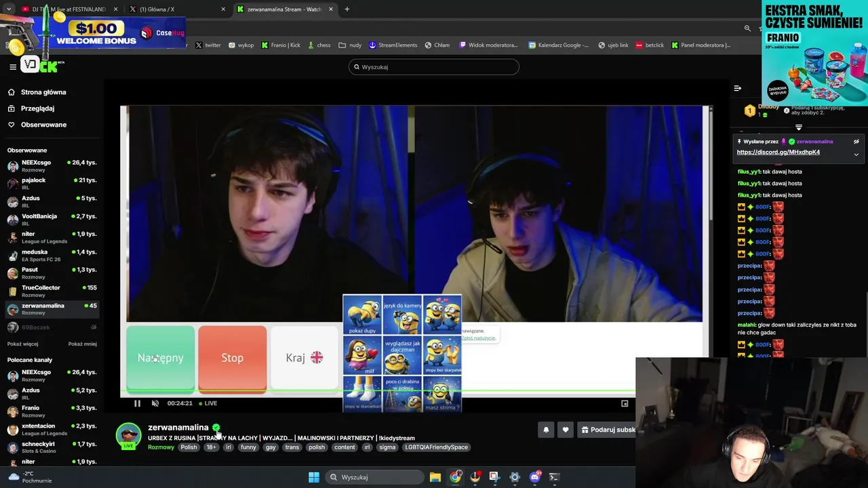The height and width of the screenshot is (488, 868).
Task: Open Windows Start menu
Action: pyautogui.click(x=313, y=477)
